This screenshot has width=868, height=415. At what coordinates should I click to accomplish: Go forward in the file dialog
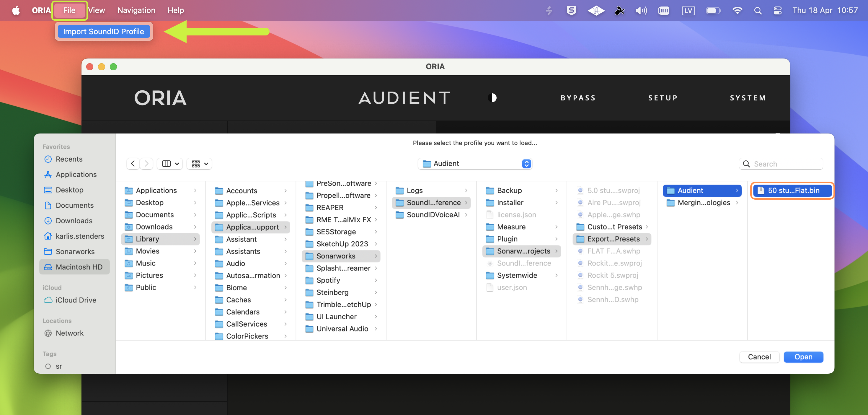coord(146,164)
